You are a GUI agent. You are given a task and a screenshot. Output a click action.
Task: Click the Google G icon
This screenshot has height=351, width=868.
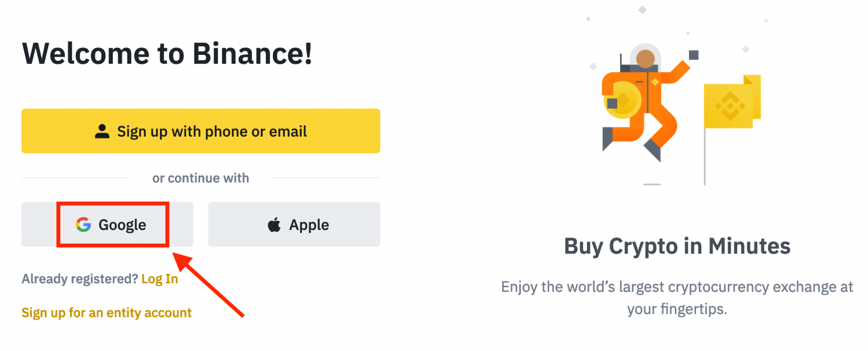(x=82, y=225)
